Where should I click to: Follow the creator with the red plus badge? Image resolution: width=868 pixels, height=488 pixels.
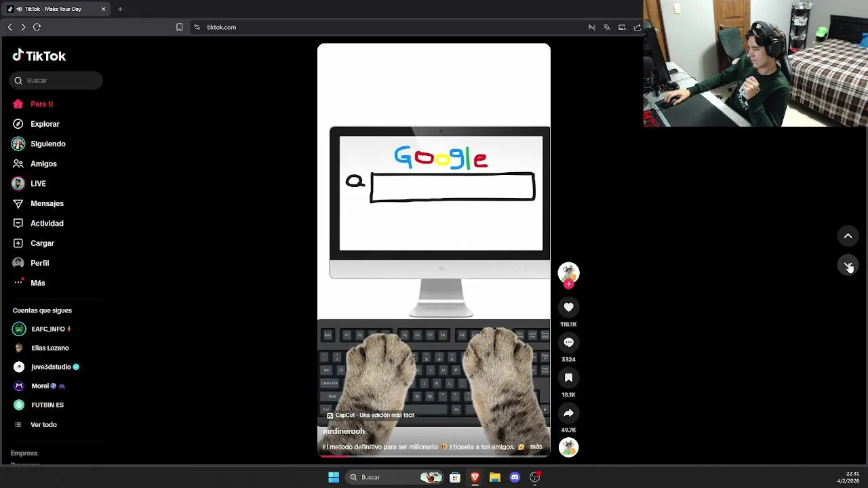coord(568,285)
